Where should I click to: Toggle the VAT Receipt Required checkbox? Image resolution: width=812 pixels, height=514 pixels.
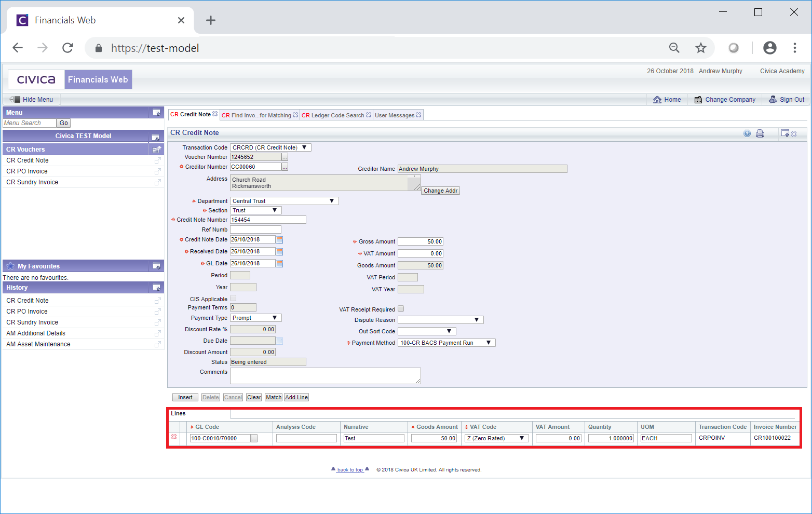(x=401, y=309)
